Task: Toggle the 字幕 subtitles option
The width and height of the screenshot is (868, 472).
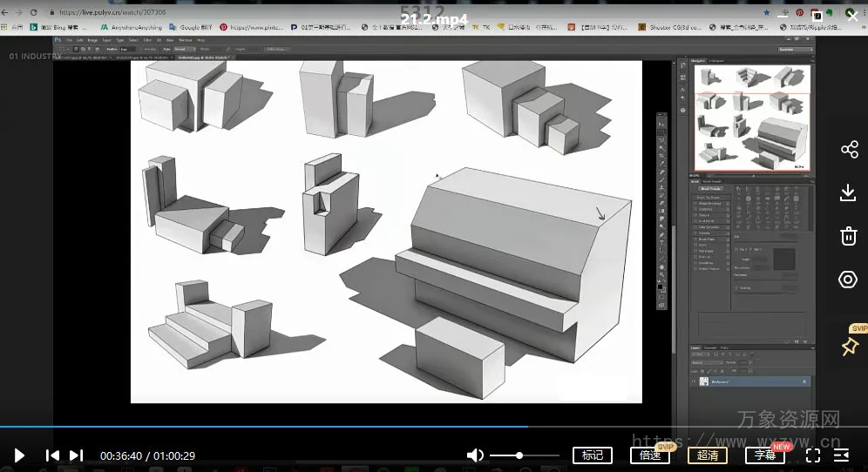Action: pos(765,455)
